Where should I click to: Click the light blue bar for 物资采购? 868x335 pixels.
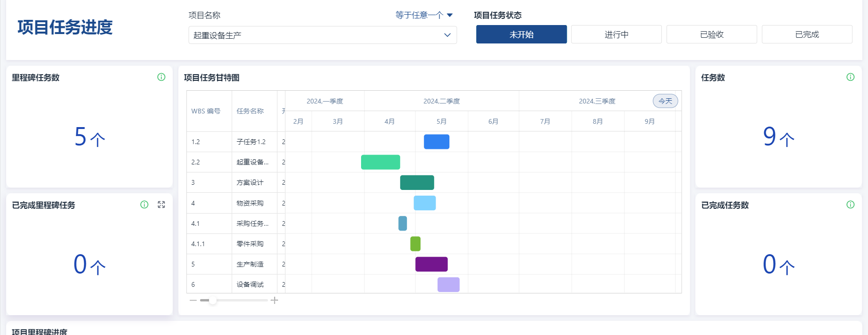point(425,203)
